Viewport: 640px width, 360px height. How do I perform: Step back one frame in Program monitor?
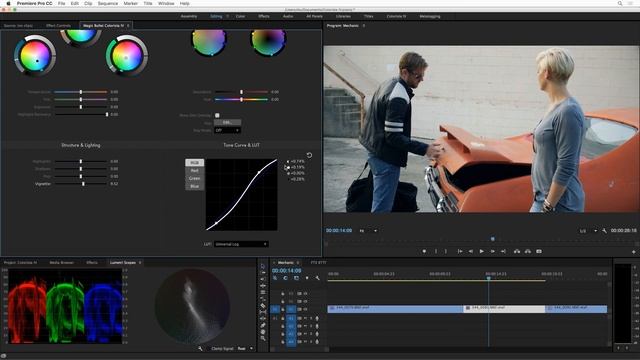tap(471, 251)
